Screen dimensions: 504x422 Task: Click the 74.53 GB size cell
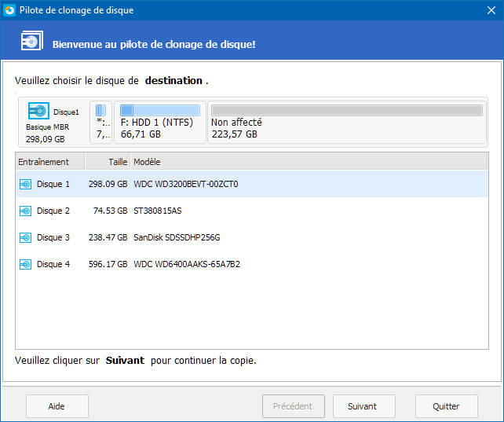click(110, 211)
